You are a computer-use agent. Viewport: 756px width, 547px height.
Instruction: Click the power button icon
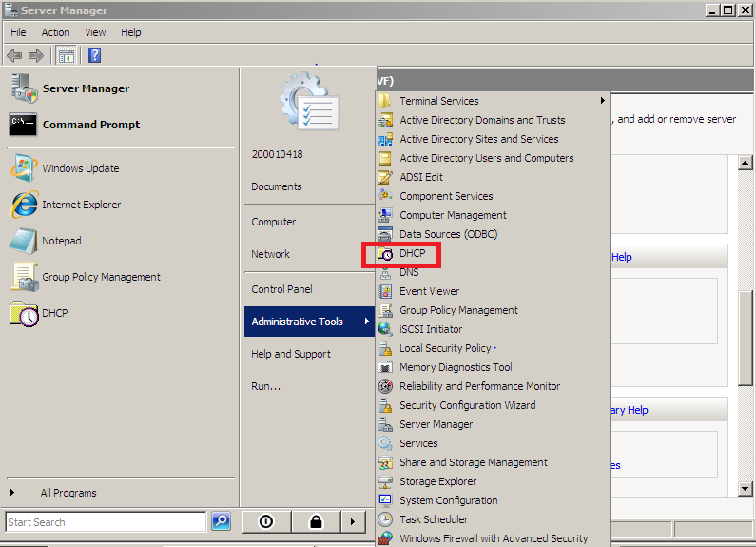(266, 521)
